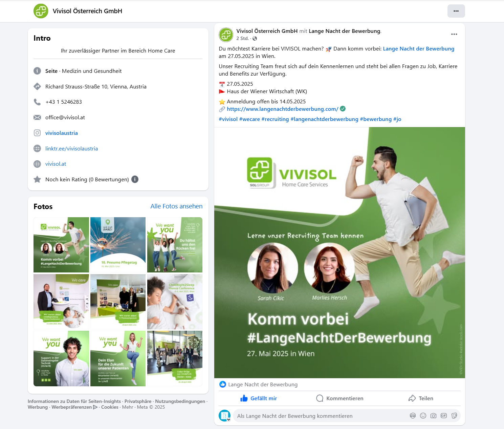The width and height of the screenshot is (504, 429).
Task: Click the address Richard Strauss-Straße 10, Vienna, Austria
Action: point(96,86)
